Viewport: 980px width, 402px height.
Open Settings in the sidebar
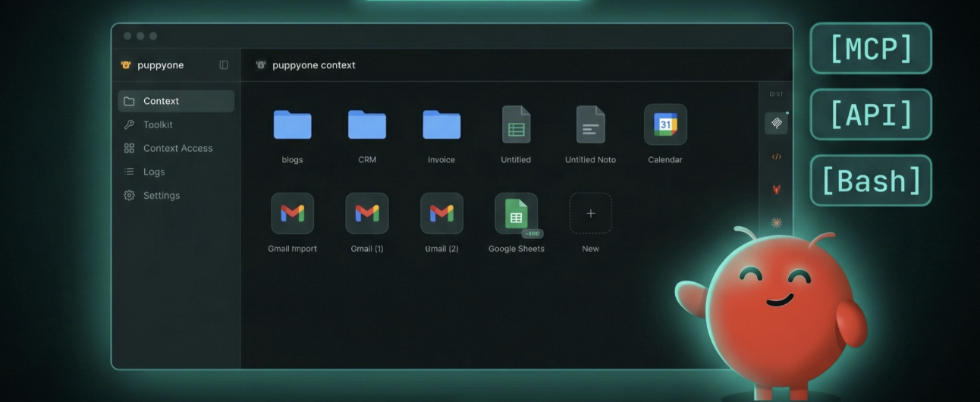pyautogui.click(x=161, y=195)
